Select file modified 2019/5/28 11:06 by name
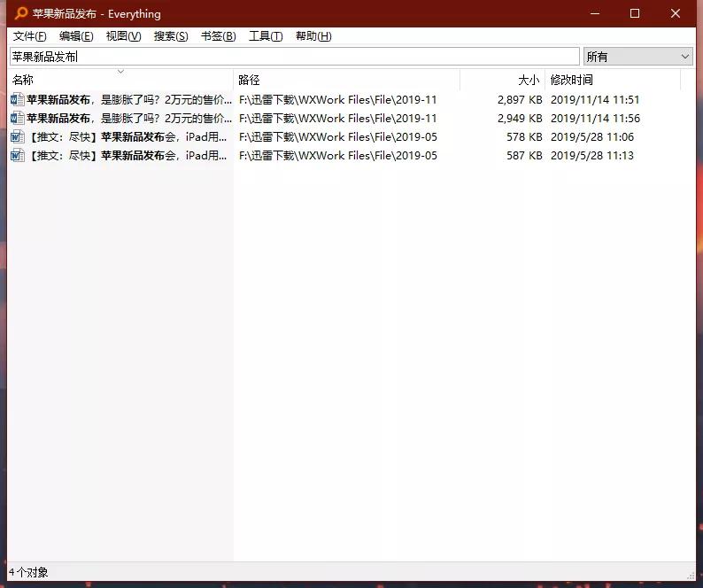Screen dimensions: 703x588 click(128, 136)
